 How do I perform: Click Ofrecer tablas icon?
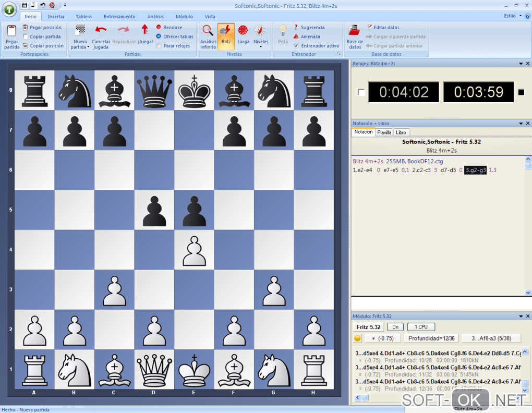click(159, 37)
